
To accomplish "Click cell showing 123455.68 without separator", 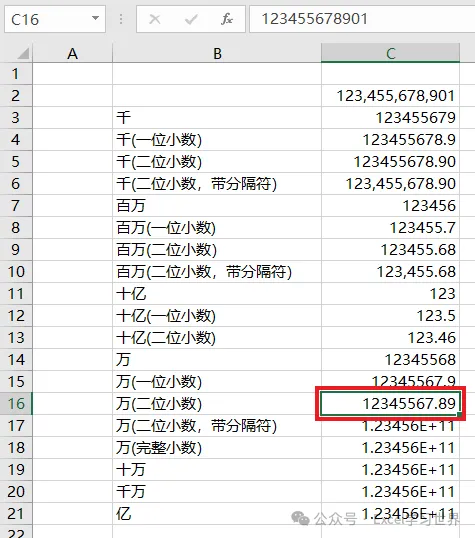I will 390,249.
